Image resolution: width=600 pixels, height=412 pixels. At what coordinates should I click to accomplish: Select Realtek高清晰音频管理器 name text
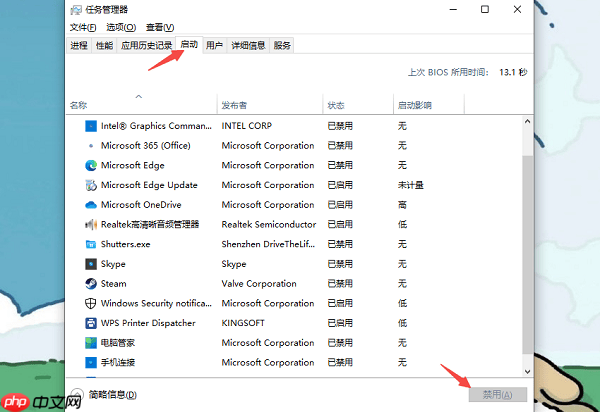(150, 225)
